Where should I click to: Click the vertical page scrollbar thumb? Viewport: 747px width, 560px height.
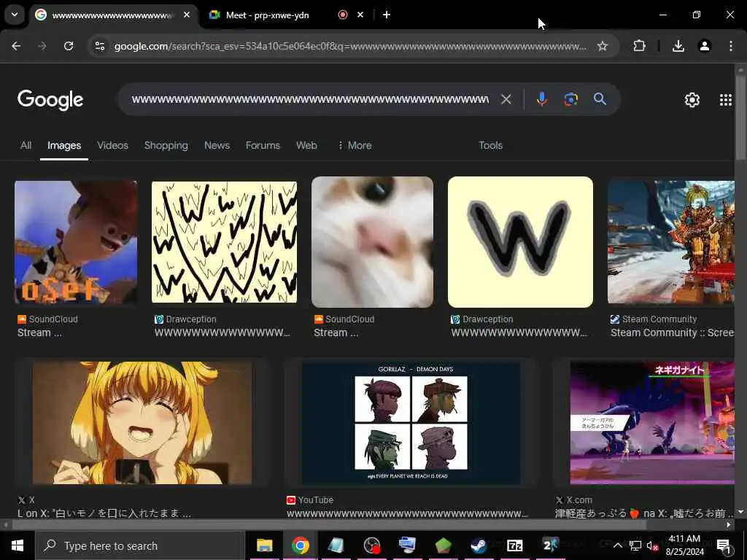[740, 117]
